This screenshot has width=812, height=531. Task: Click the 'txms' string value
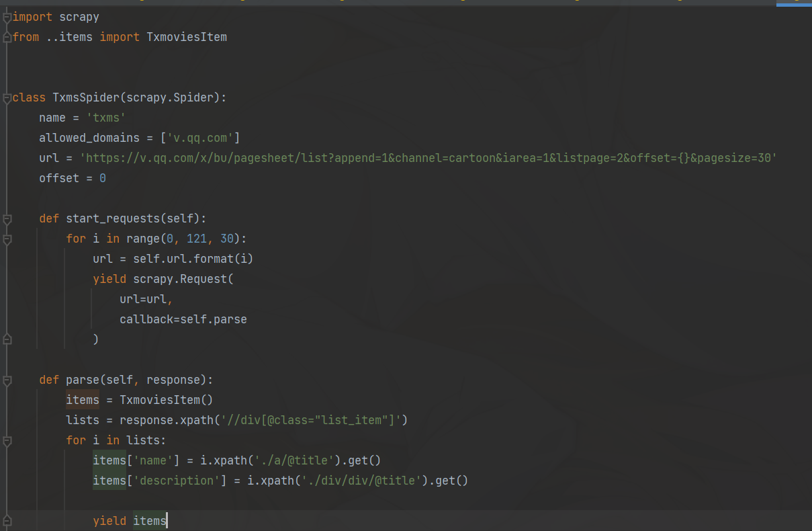click(106, 118)
